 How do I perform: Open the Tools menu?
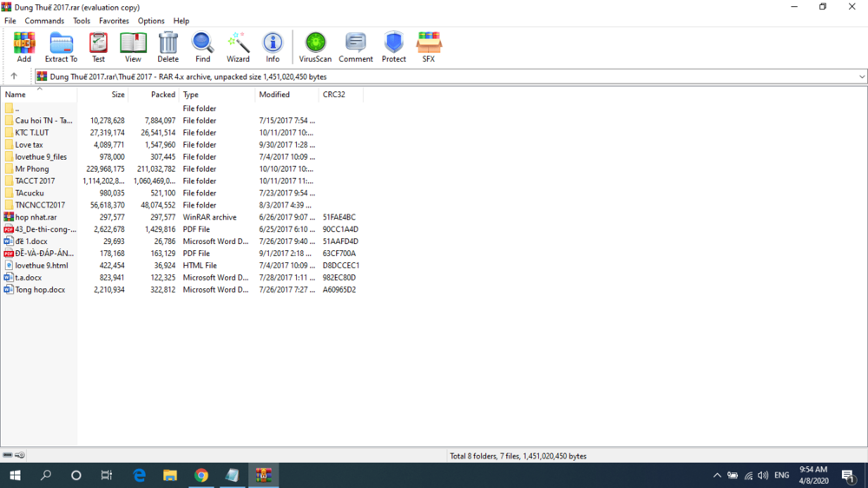point(82,21)
